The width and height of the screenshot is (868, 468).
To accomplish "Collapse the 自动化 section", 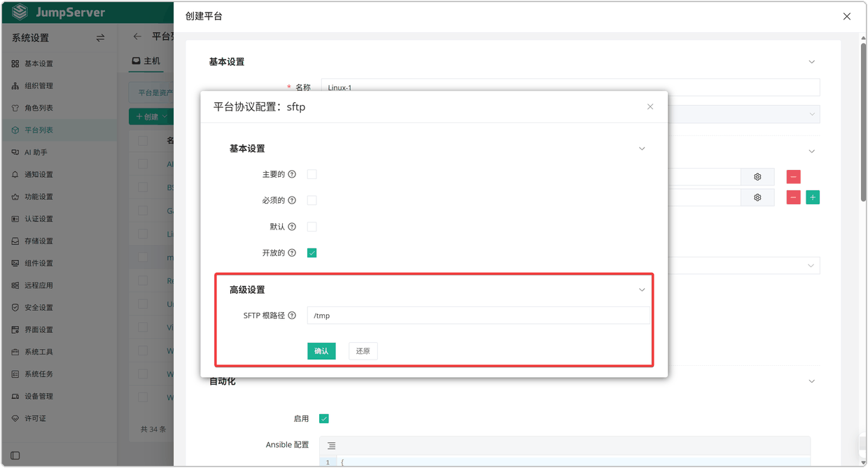I will pyautogui.click(x=812, y=381).
